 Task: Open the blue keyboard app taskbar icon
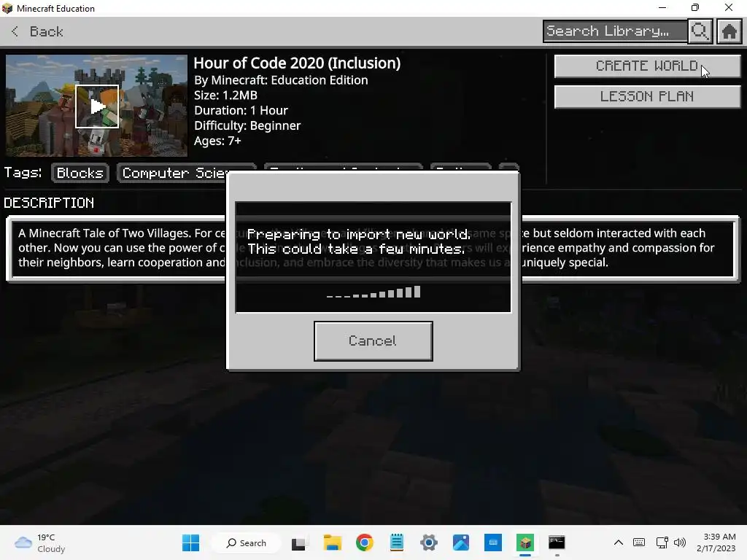coord(493,542)
